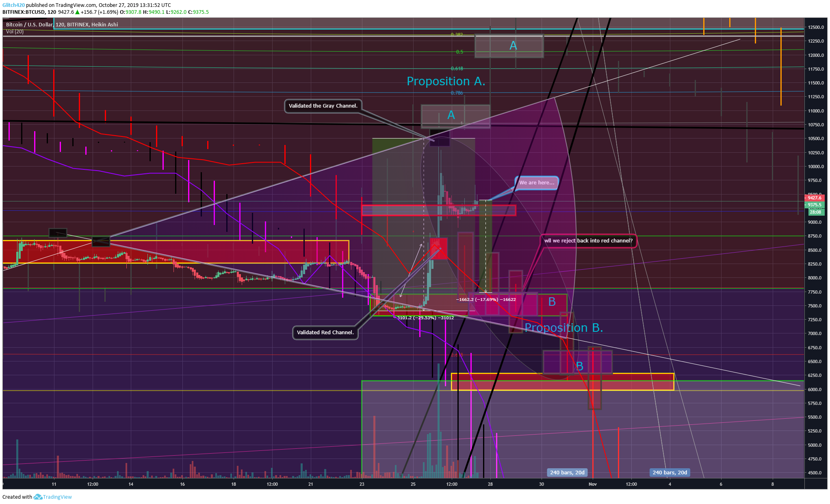
Task: Click the 21 date on time axis
Action: coord(311,484)
